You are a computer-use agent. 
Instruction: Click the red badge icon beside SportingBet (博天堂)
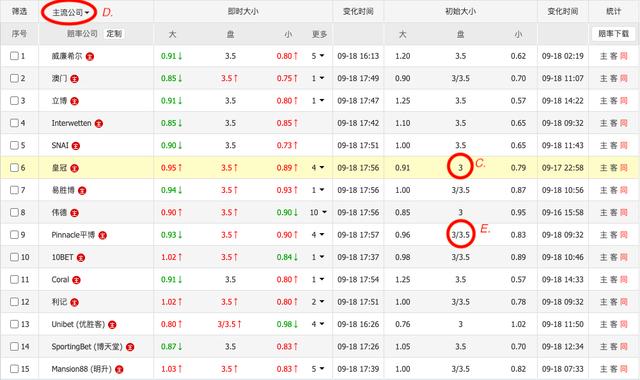point(130,347)
